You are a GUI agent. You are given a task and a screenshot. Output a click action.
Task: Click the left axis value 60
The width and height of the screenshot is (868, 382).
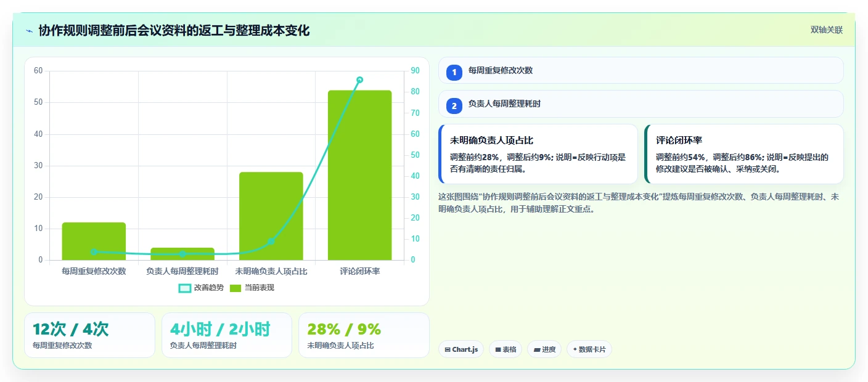38,71
